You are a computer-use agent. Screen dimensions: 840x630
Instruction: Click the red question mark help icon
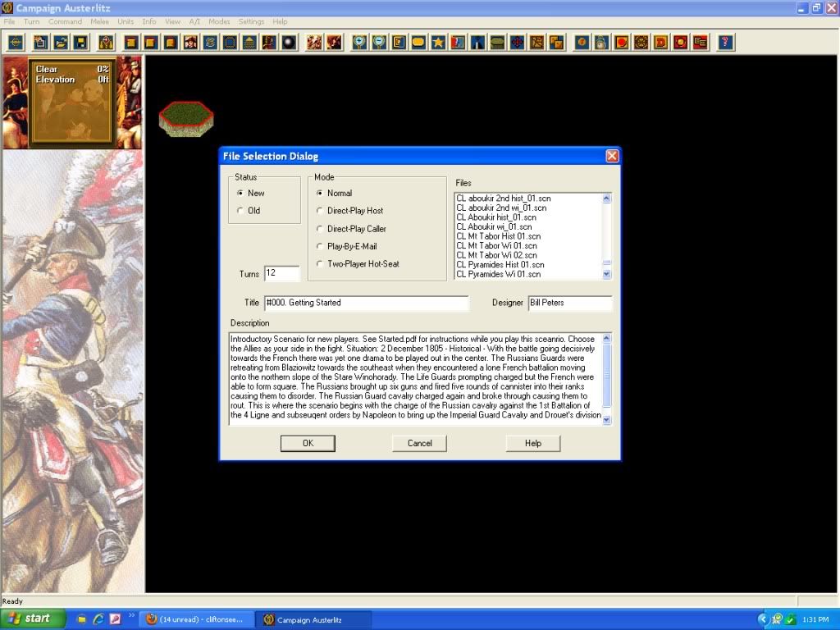(x=725, y=43)
